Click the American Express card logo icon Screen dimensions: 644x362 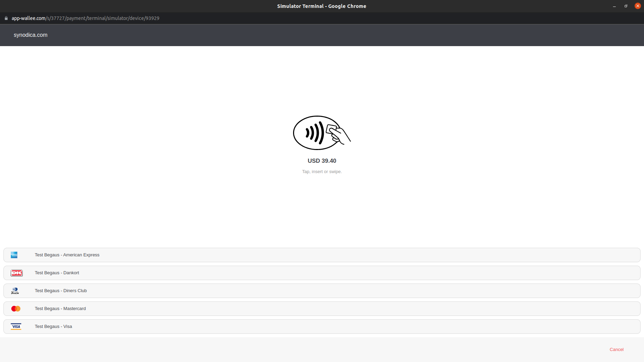14,255
